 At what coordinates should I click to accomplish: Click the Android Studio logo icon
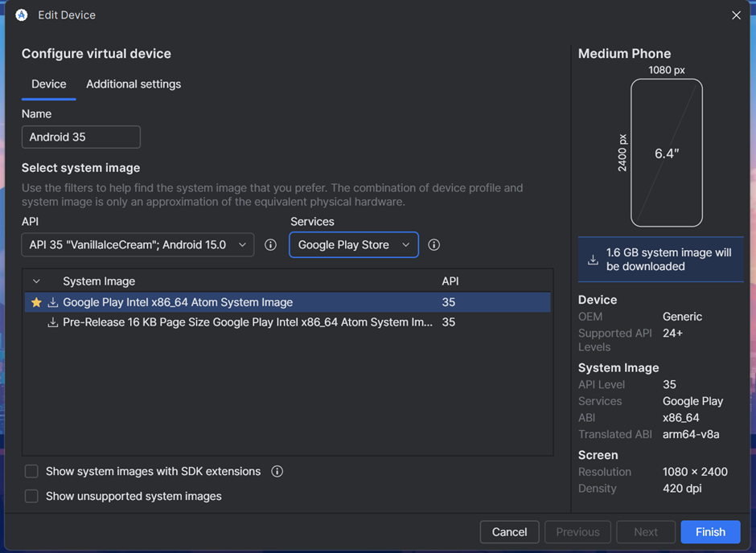(x=21, y=15)
